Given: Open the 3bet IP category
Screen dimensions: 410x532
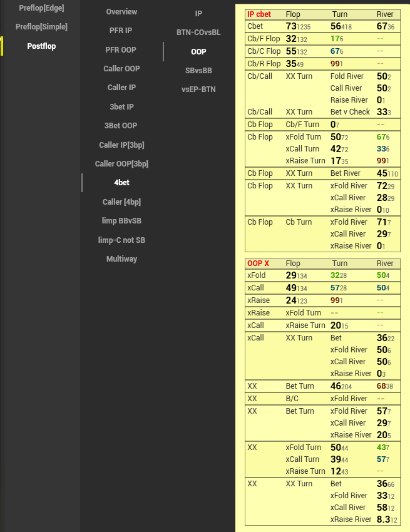Looking at the screenshot, I should [x=121, y=107].
